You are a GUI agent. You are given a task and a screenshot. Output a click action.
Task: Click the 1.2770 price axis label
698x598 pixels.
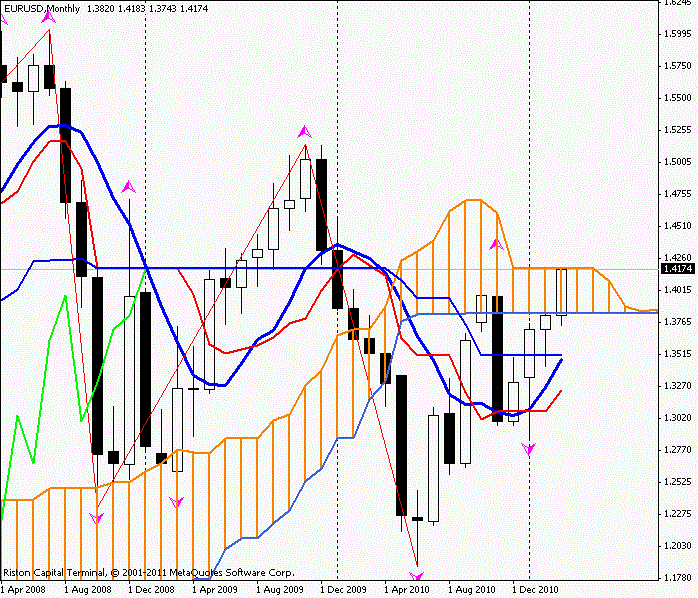coord(678,450)
